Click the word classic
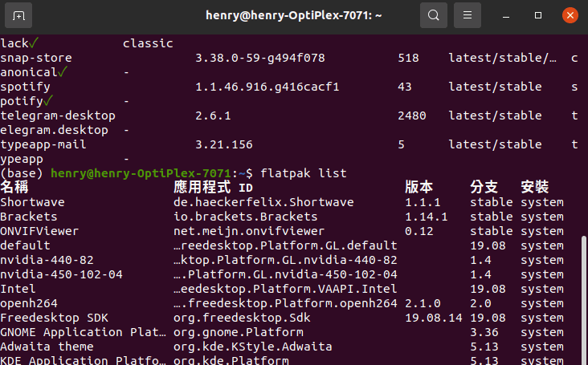Screen dimensions: 588x365 click(148, 43)
